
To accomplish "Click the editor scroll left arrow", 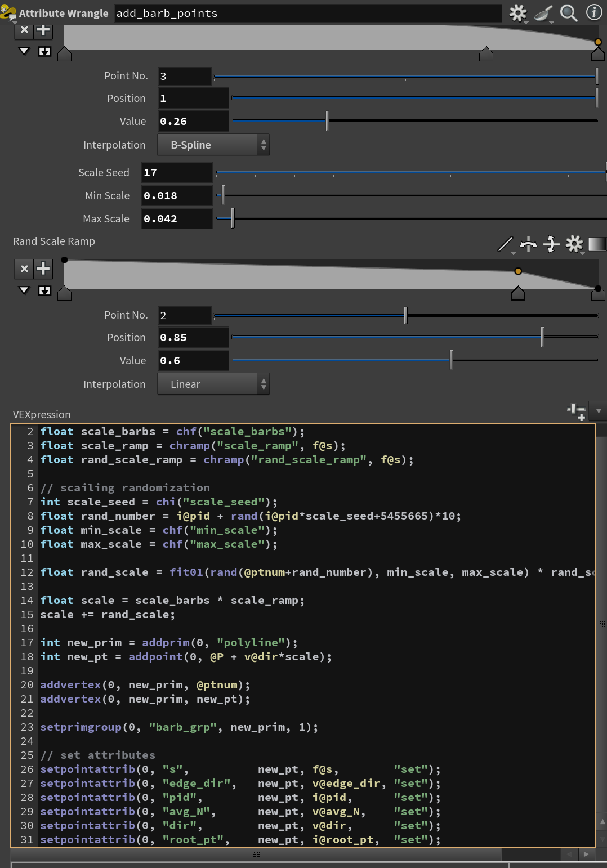I will (569, 854).
